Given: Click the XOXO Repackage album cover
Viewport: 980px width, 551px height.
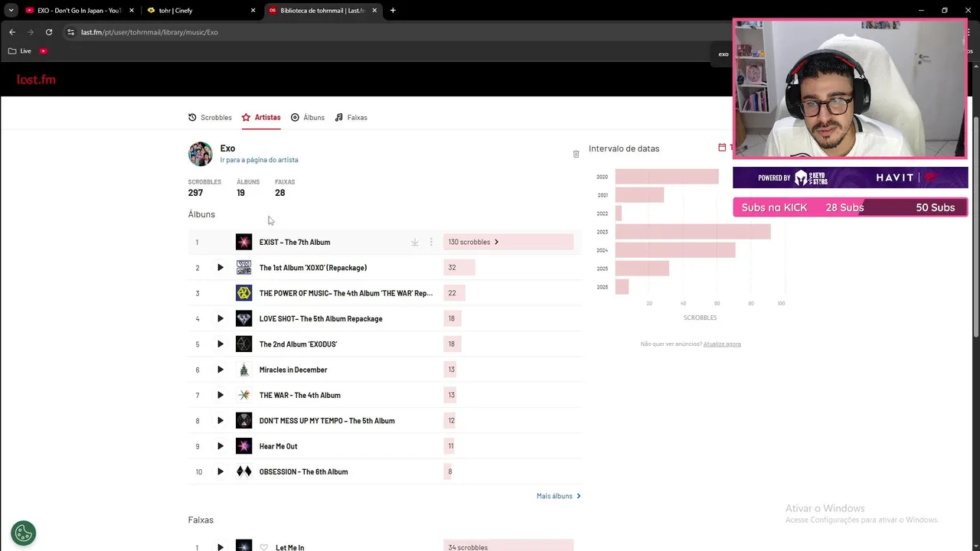Looking at the screenshot, I should [243, 268].
